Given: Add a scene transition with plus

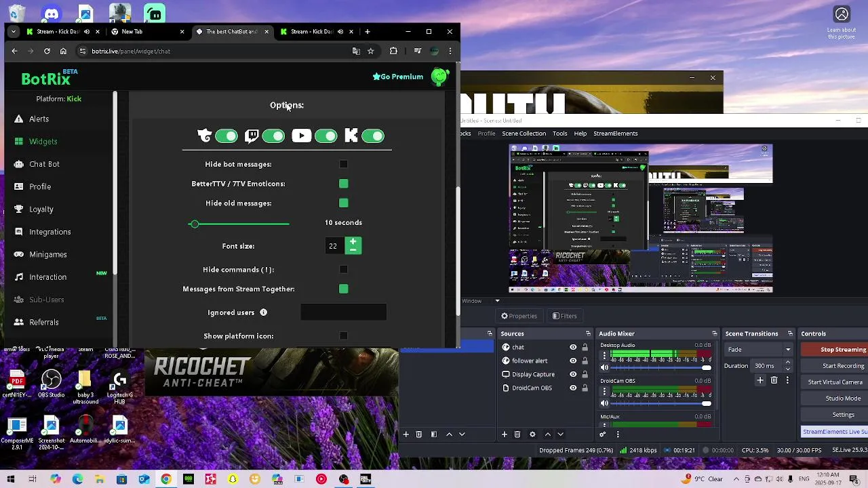Looking at the screenshot, I should [x=760, y=380].
